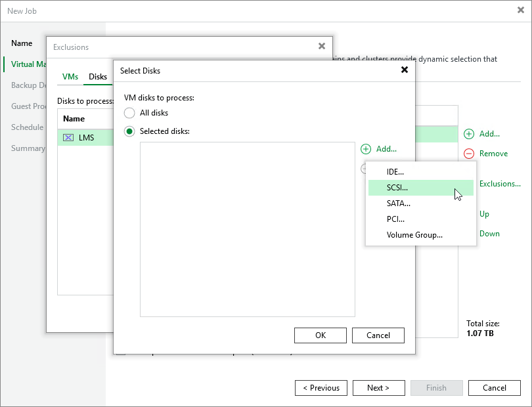Click the green plus Add icon in Select Disks
The height and width of the screenshot is (407, 532).
pyautogui.click(x=366, y=149)
